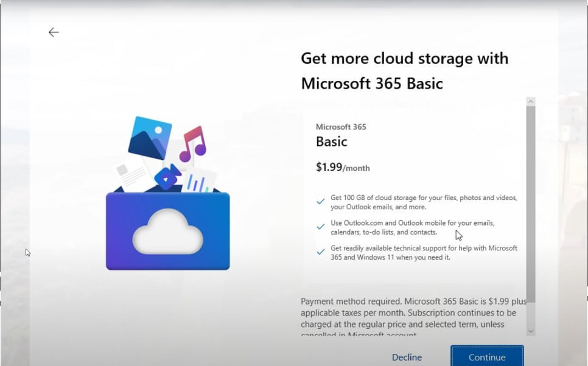Click the blue folder illustration body
Screen dimensions: 588x366
click(122, 249)
